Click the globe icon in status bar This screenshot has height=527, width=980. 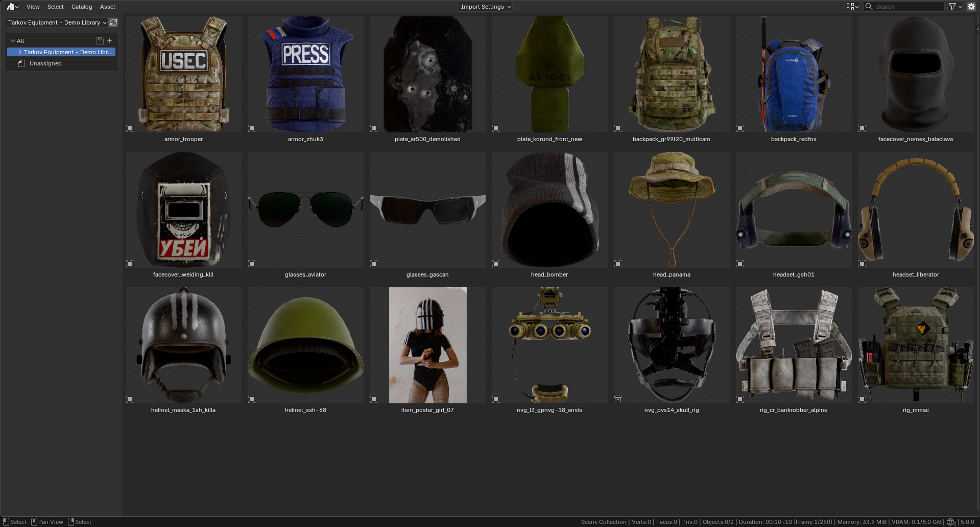(x=951, y=522)
